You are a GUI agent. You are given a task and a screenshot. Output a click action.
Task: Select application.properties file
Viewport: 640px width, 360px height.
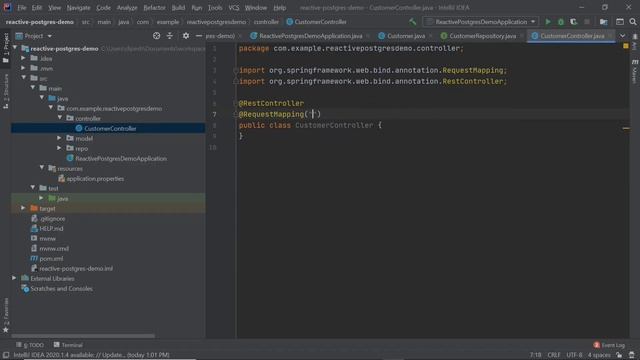(95, 178)
